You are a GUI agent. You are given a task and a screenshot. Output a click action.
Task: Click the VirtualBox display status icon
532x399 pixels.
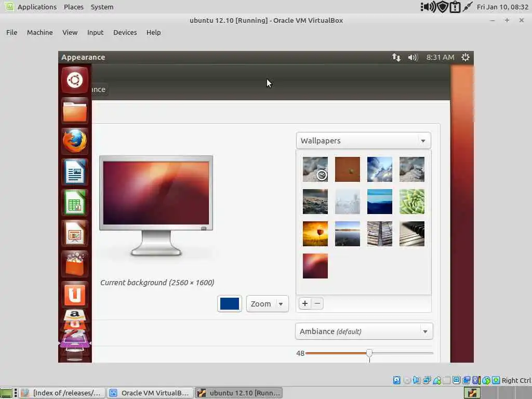(456, 380)
